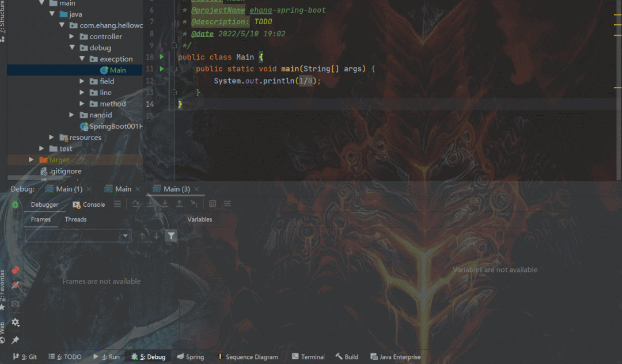Run class Main from gutter arrow line 10
This screenshot has height=364, width=622.
tap(162, 56)
